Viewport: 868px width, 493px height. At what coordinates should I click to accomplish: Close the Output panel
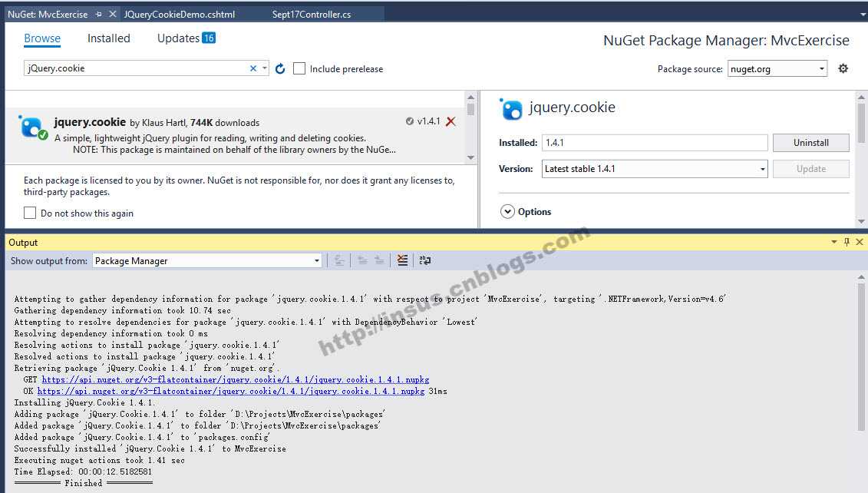[x=860, y=242]
